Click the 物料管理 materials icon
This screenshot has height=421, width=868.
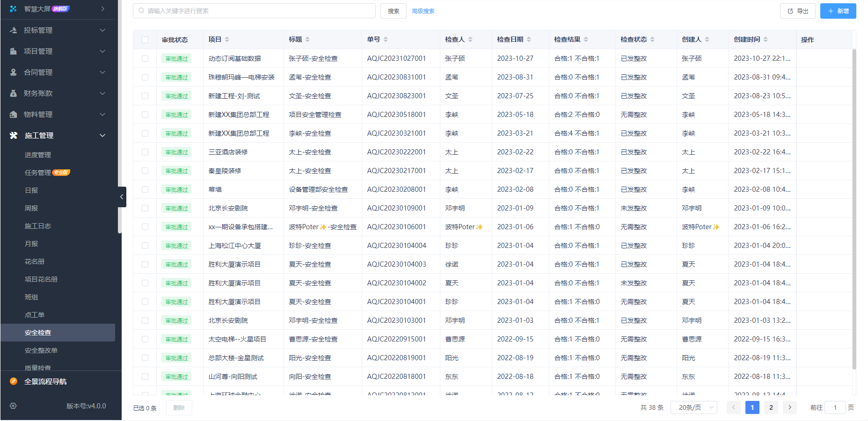pos(12,114)
